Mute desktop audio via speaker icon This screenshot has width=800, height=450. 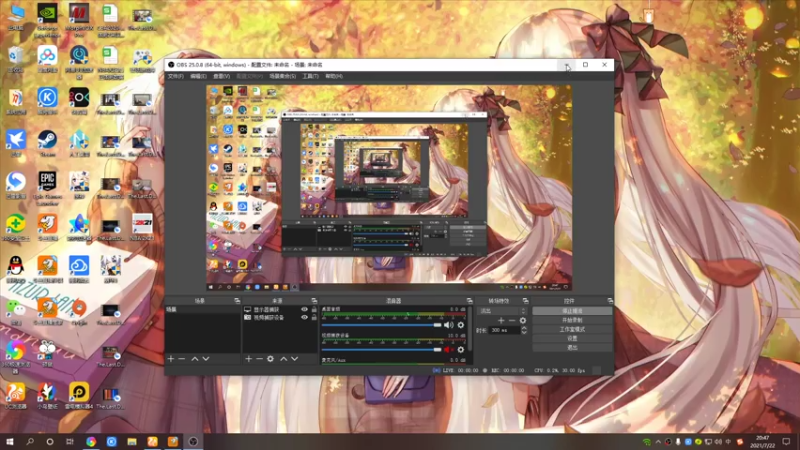[x=448, y=325]
